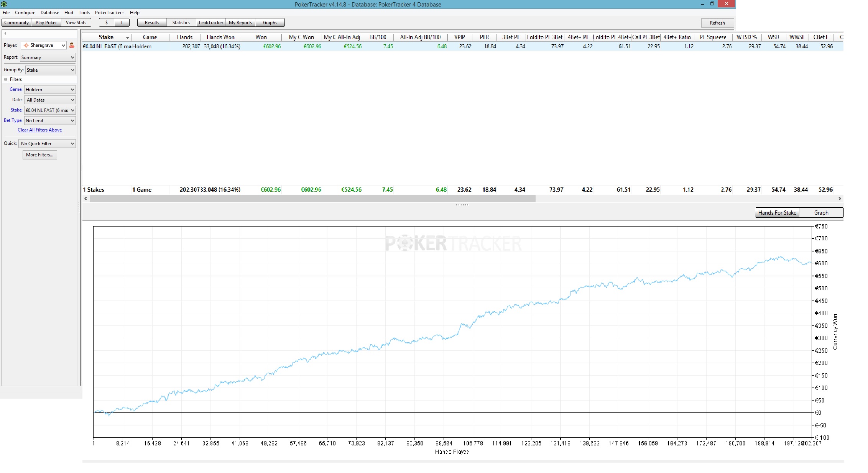Viewport: 868px width, 473px height.
Task: Click the blue Game: filter label link
Action: [x=16, y=89]
